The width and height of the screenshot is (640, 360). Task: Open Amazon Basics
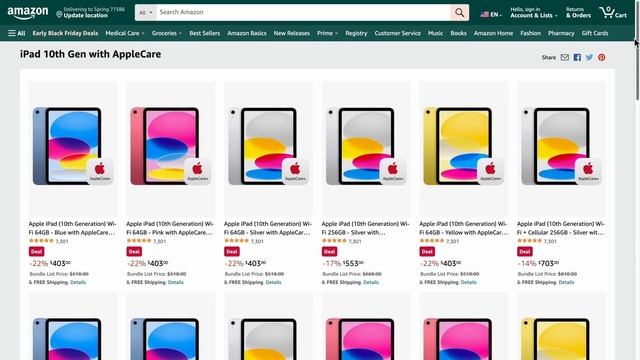[x=247, y=33]
